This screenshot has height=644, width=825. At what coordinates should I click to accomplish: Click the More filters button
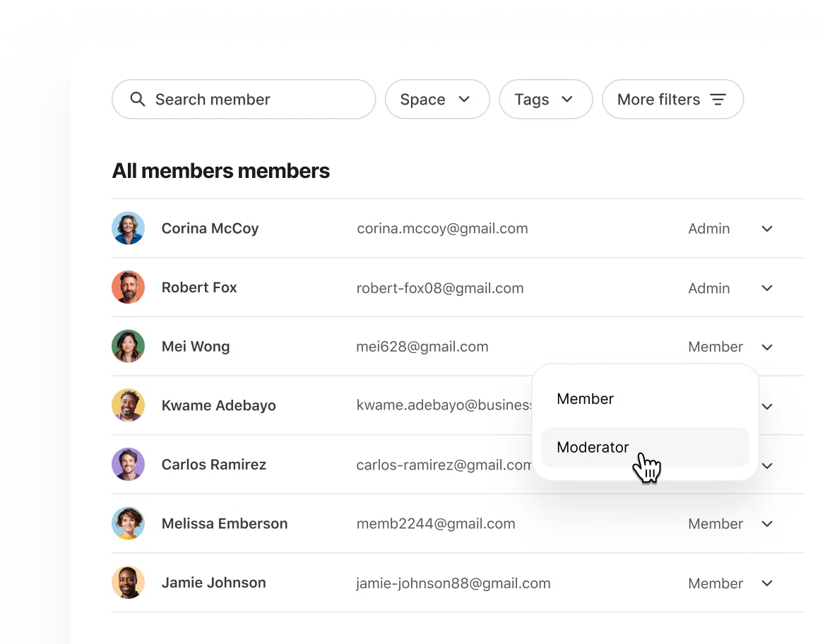click(x=672, y=99)
